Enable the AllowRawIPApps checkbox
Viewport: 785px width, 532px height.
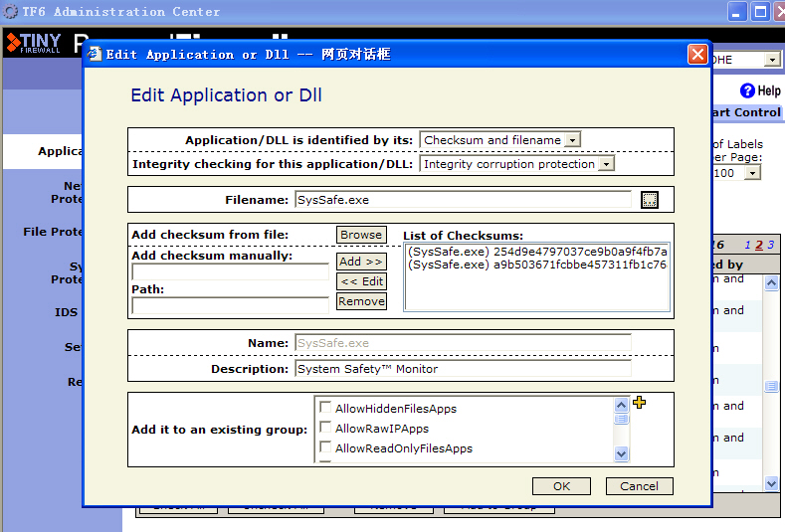tap(325, 428)
